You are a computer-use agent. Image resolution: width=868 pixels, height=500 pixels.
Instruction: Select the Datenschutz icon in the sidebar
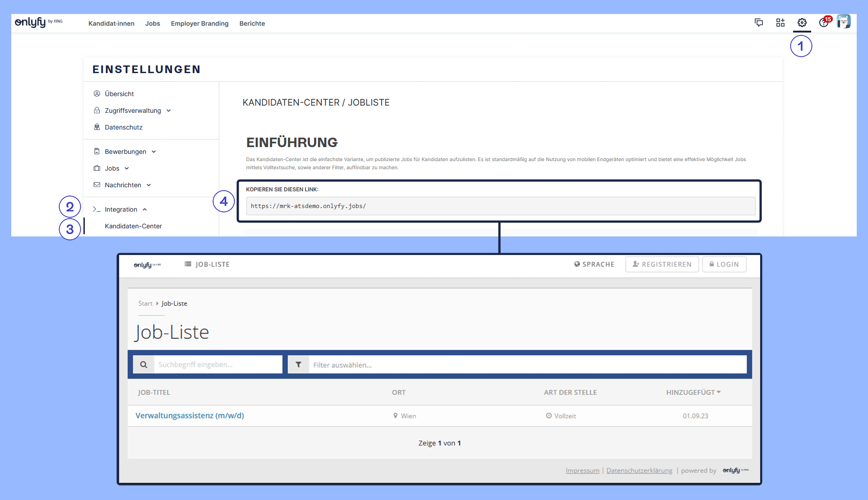tap(97, 127)
